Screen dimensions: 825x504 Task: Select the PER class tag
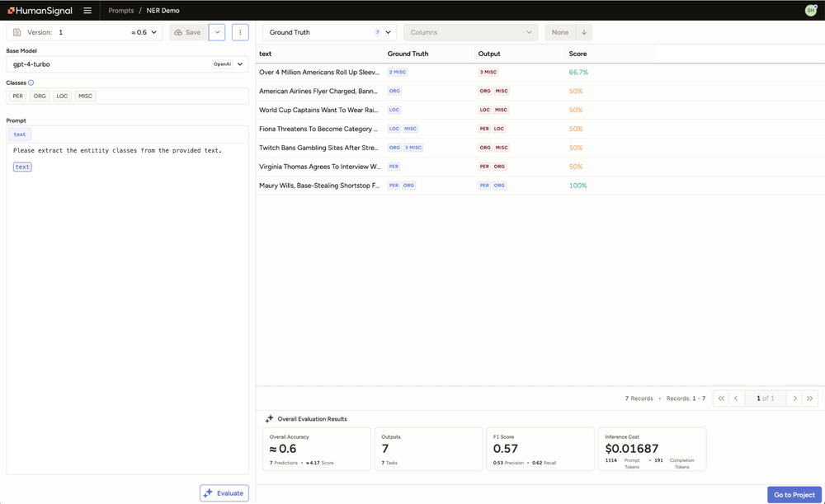pos(18,97)
